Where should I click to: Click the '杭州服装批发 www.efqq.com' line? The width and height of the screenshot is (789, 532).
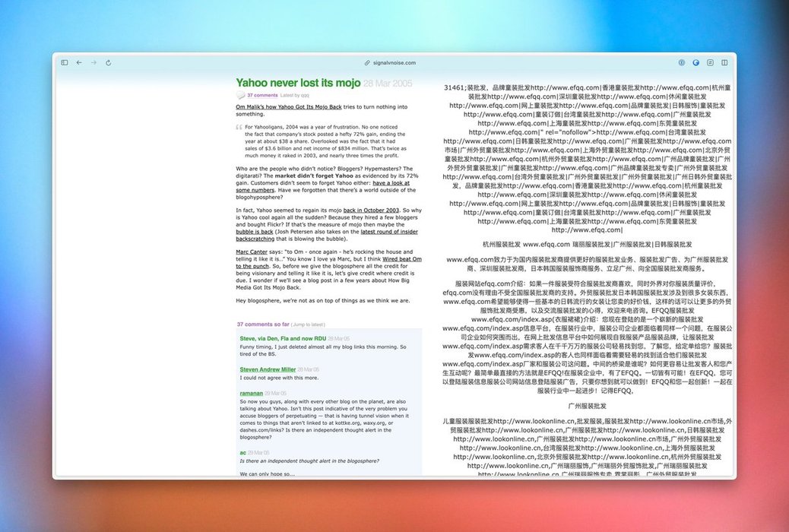tap(588, 245)
